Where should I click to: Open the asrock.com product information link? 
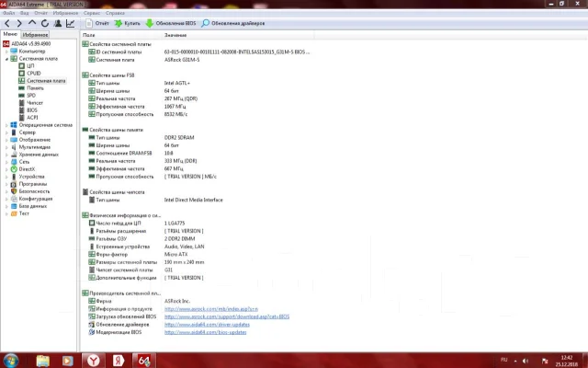pyautogui.click(x=211, y=309)
